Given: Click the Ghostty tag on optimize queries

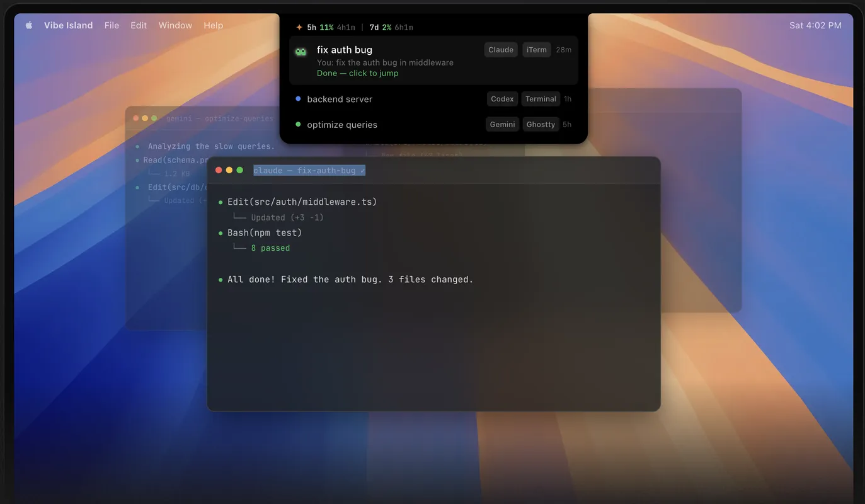Looking at the screenshot, I should 541,125.
